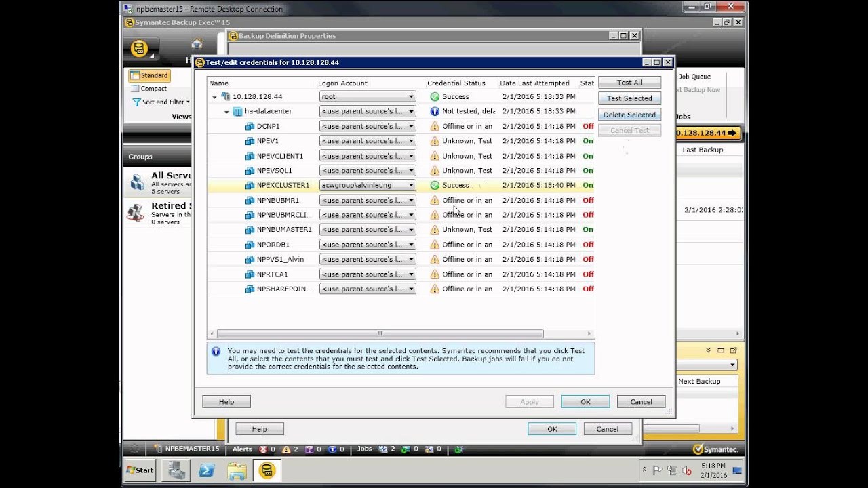The width and height of the screenshot is (868, 488).
Task: Click warning status icon for DCNP1
Action: click(x=435, y=127)
